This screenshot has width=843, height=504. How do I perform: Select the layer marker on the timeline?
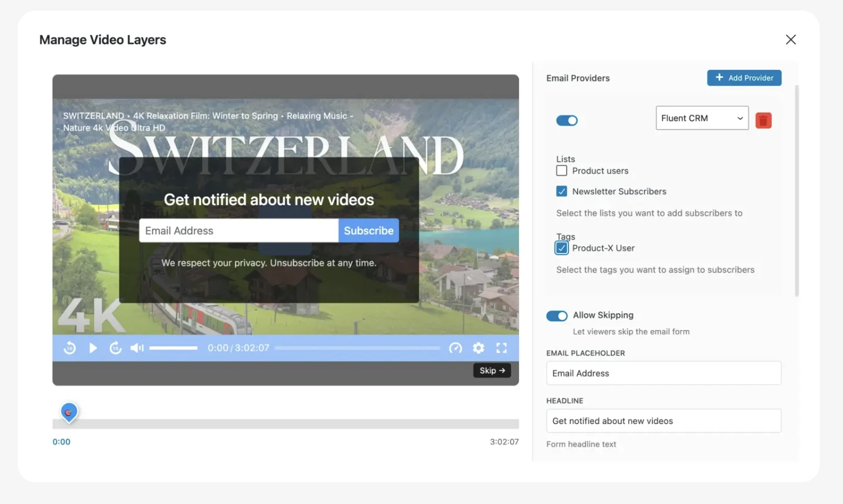point(69,412)
